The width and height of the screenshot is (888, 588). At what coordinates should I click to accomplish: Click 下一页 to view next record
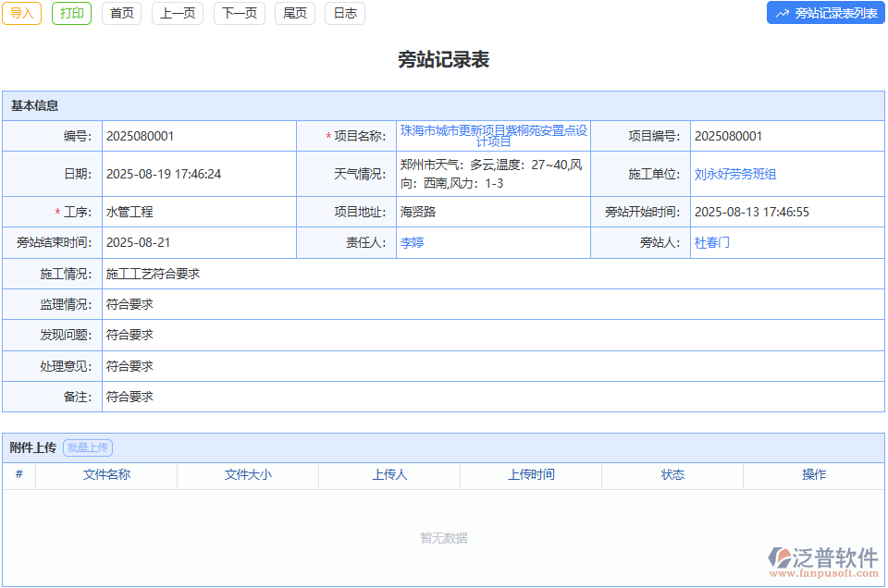(x=239, y=14)
